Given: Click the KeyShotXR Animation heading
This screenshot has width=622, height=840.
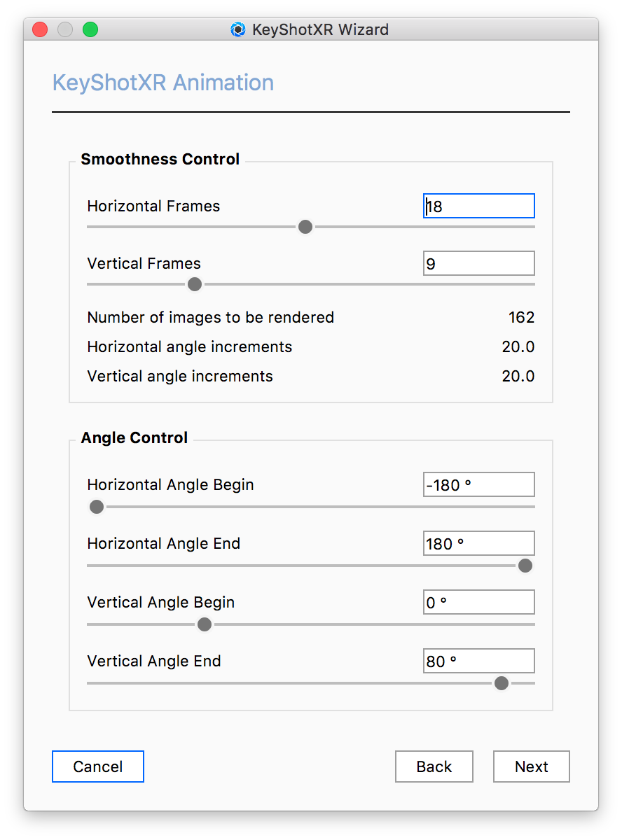Looking at the screenshot, I should coord(163,82).
